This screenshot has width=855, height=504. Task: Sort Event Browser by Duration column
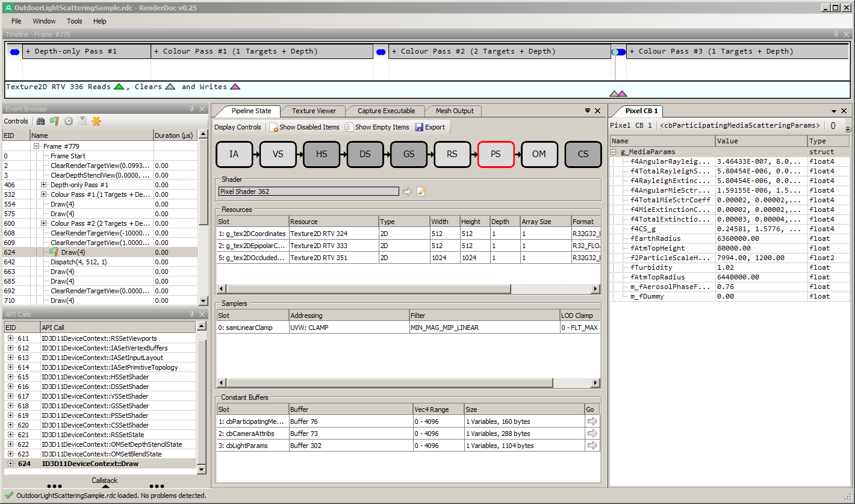point(175,135)
